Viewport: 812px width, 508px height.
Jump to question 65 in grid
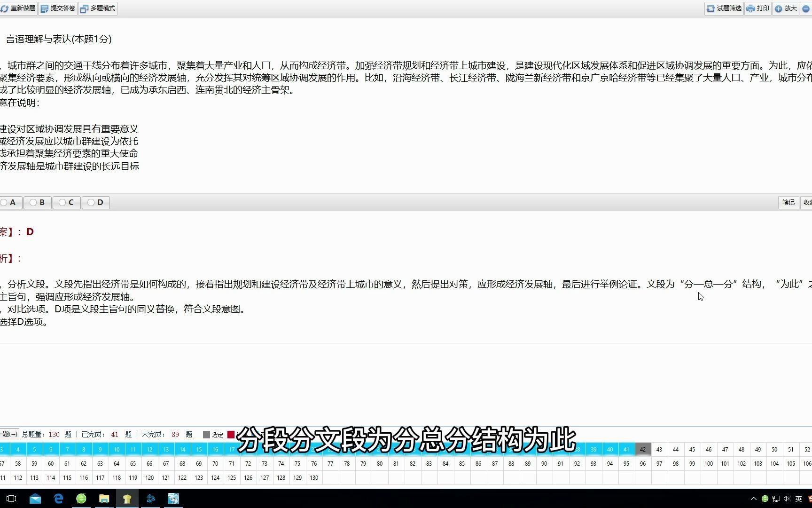coord(133,463)
